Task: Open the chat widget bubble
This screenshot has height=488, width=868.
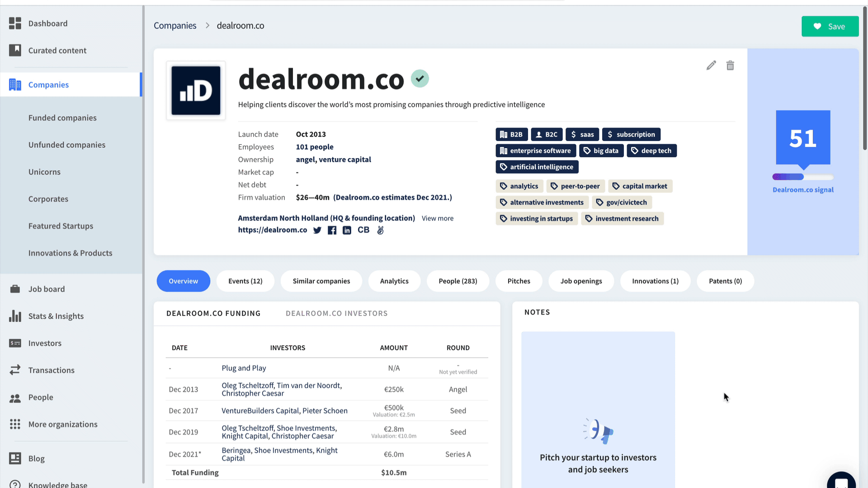Action: [x=841, y=480]
